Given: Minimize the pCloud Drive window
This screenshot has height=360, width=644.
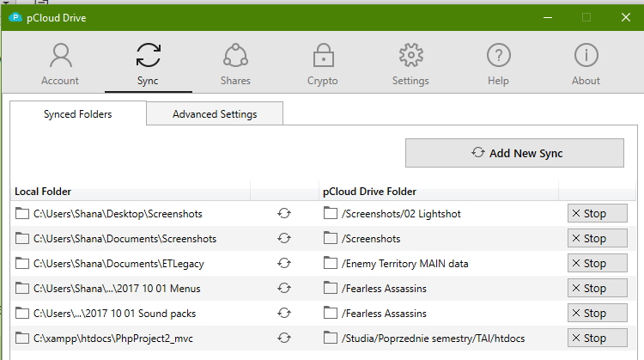Looking at the screenshot, I should tap(548, 18).
